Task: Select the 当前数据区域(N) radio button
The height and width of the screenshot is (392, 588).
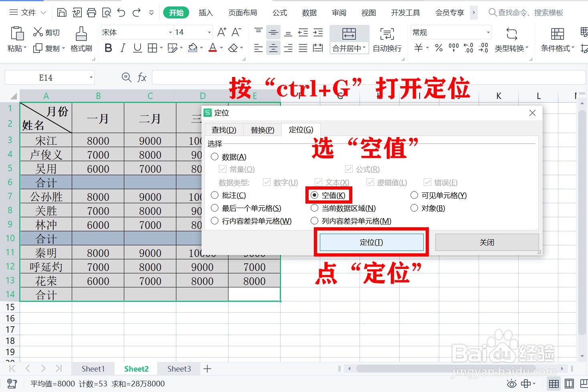Action: [315, 208]
